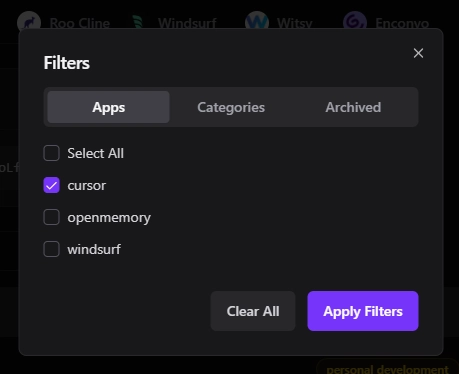Viewport: 459px width, 374px height.
Task: Close the Filters dialog with the X
Action: pyautogui.click(x=418, y=53)
